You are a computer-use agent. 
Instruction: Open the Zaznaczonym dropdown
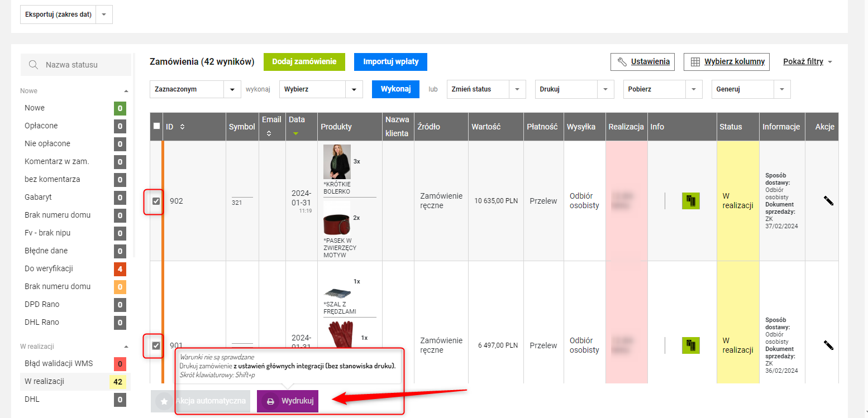(195, 89)
